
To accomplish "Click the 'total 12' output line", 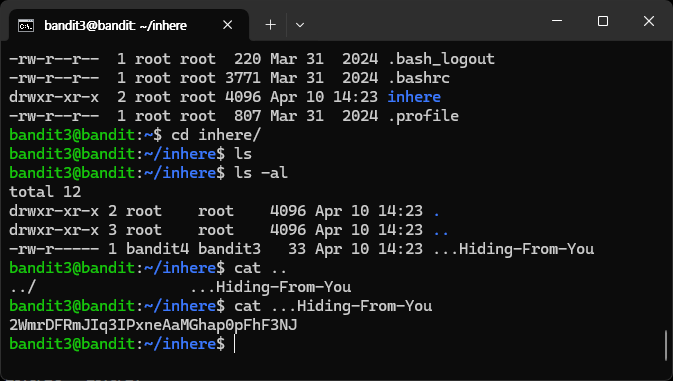I will (x=45, y=192).
